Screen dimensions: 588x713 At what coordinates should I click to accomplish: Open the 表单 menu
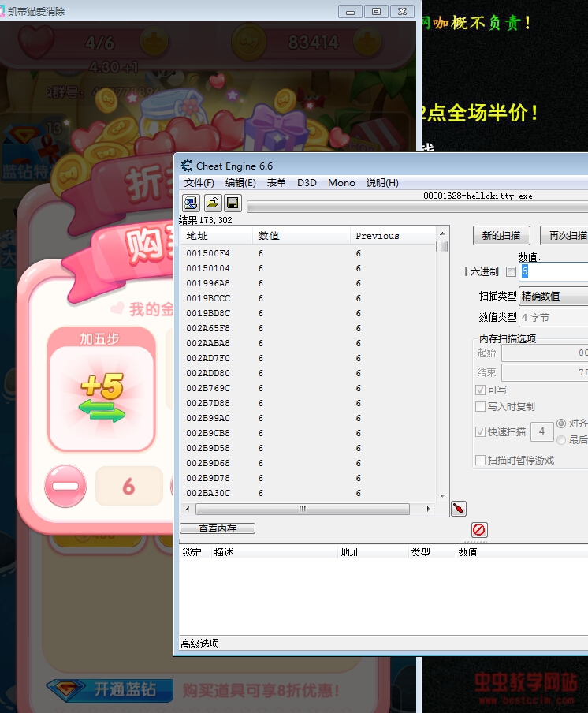click(277, 183)
